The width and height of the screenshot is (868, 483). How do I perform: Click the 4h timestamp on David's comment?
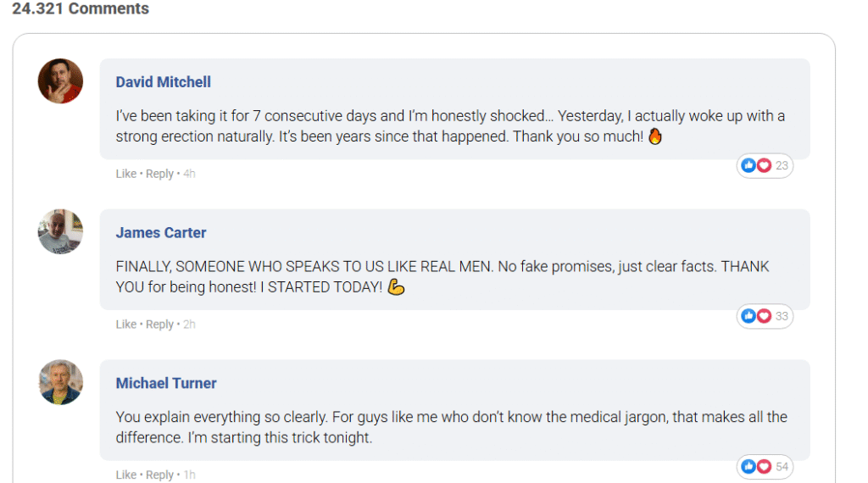[190, 174]
